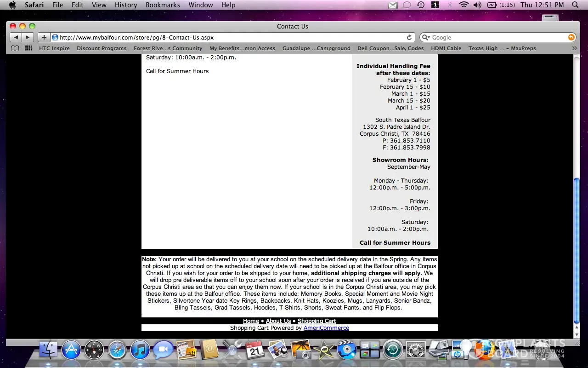
Task: Launch Time Machine from the dock
Action: (393, 351)
